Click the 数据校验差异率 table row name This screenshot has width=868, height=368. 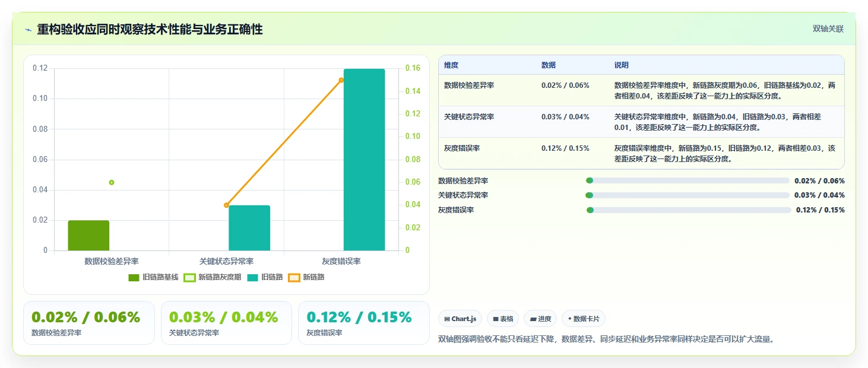tap(469, 85)
